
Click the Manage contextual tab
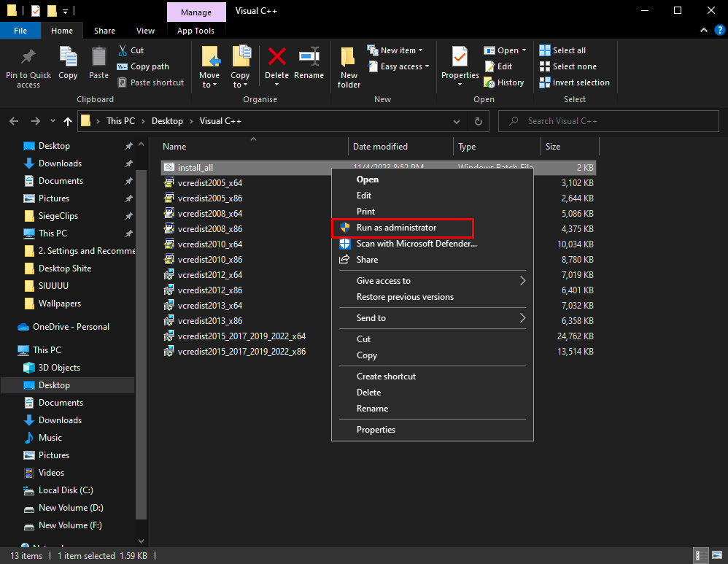(196, 12)
